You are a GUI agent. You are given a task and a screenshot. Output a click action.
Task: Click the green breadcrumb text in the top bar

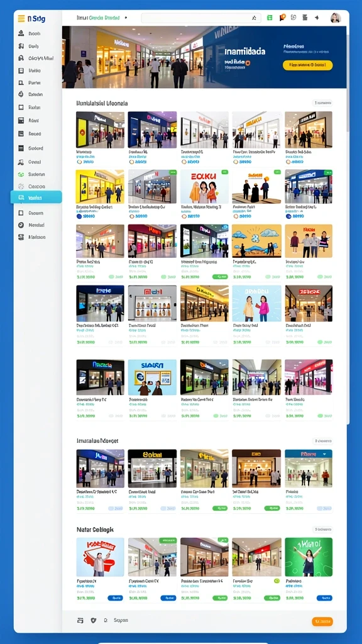click(104, 18)
